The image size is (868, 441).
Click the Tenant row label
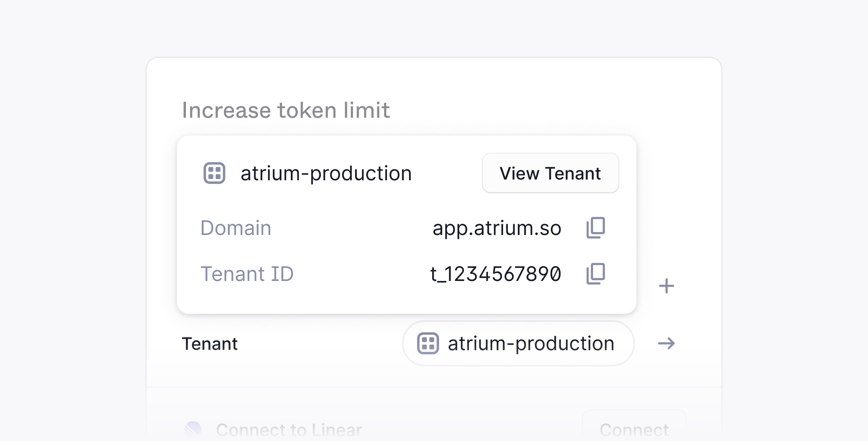[x=210, y=344]
